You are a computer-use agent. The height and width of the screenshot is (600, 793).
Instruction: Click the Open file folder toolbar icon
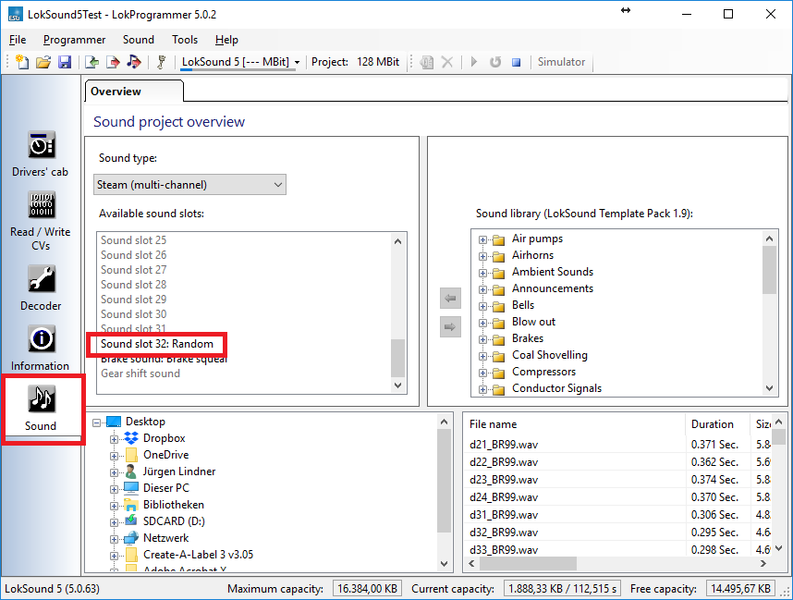[x=43, y=62]
